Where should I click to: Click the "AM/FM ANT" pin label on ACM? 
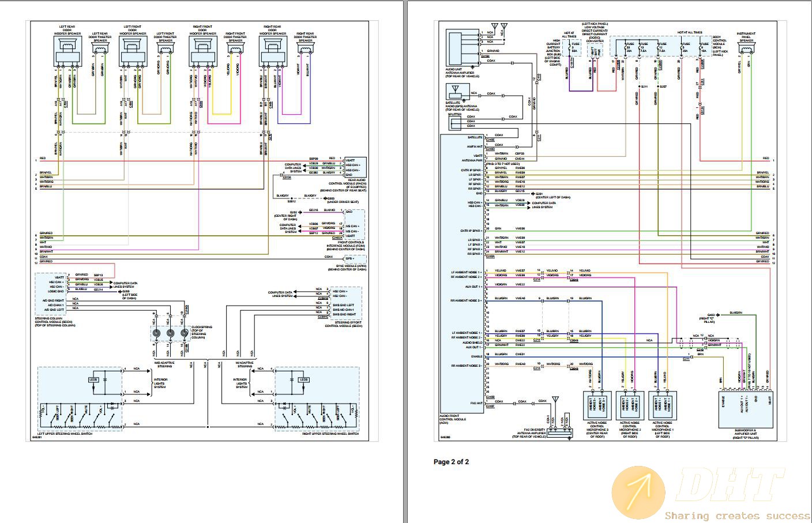(473, 148)
